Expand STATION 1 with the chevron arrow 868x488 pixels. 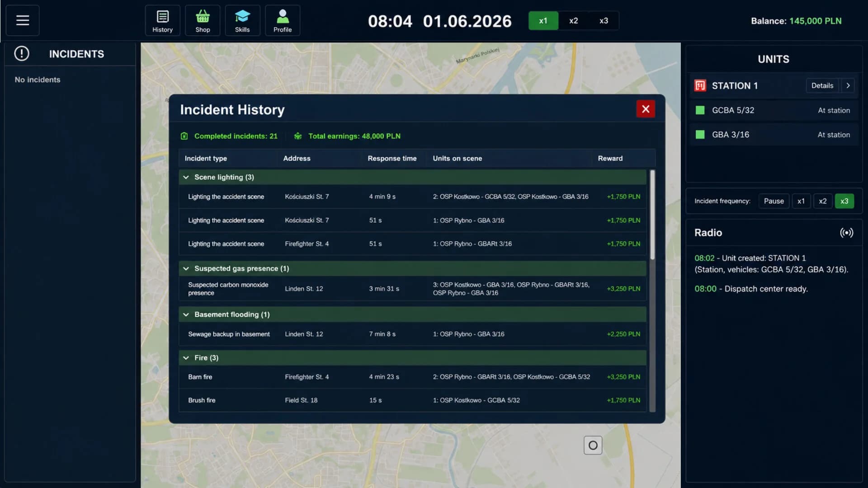click(x=848, y=85)
